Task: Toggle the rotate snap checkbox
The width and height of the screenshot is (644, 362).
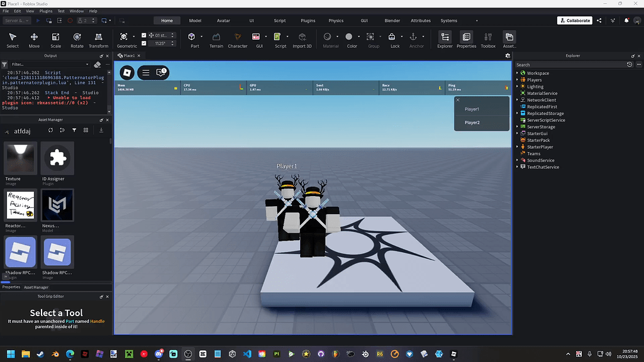Action: (x=144, y=43)
